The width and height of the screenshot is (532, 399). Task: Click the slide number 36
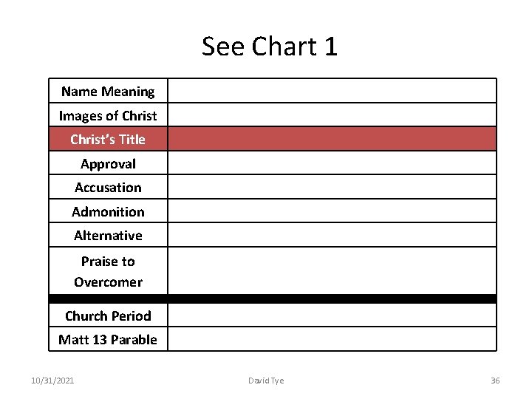495,381
